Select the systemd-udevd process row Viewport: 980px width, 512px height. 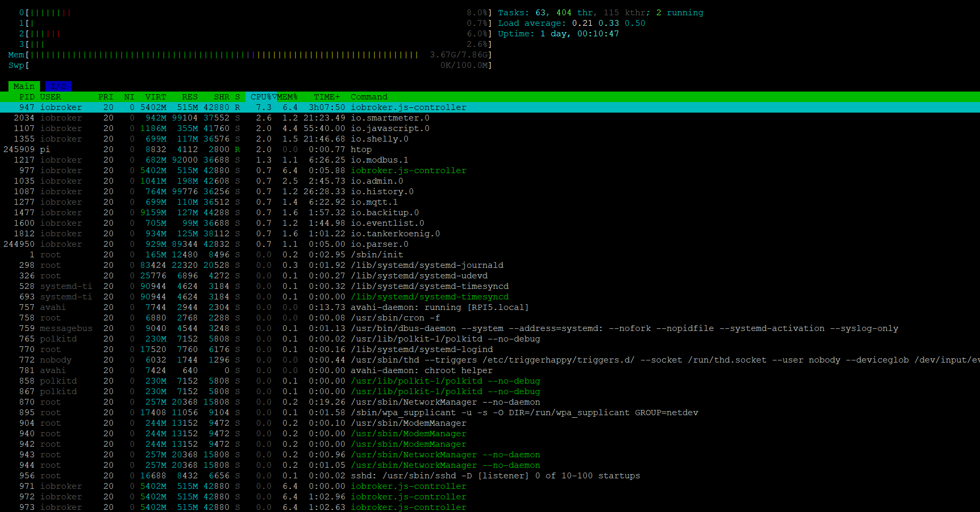490,276
